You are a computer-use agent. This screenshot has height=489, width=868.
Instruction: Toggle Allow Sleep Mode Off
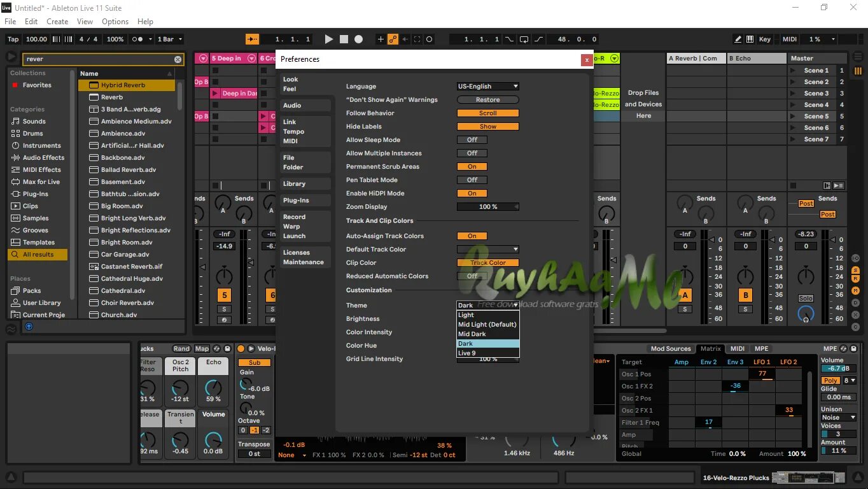coord(472,140)
